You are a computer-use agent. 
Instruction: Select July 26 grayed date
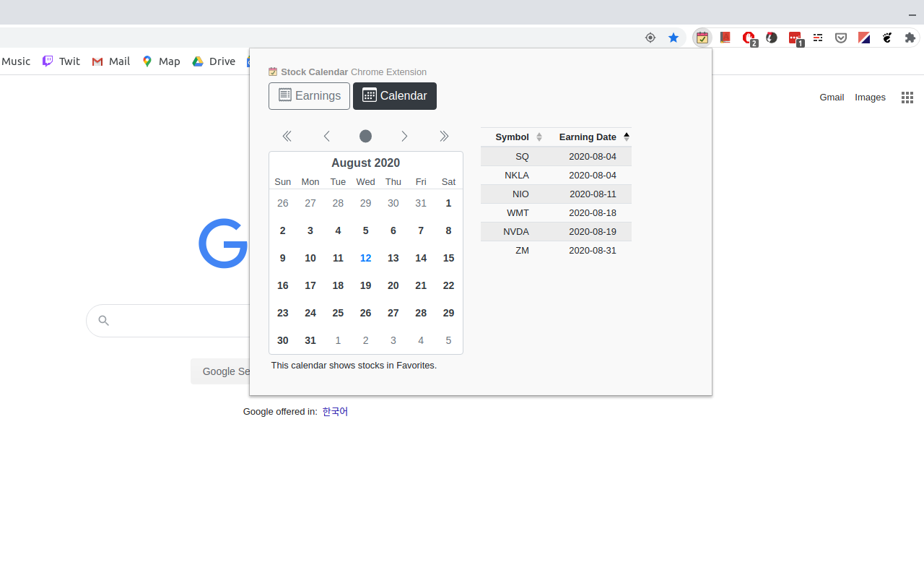[282, 203]
